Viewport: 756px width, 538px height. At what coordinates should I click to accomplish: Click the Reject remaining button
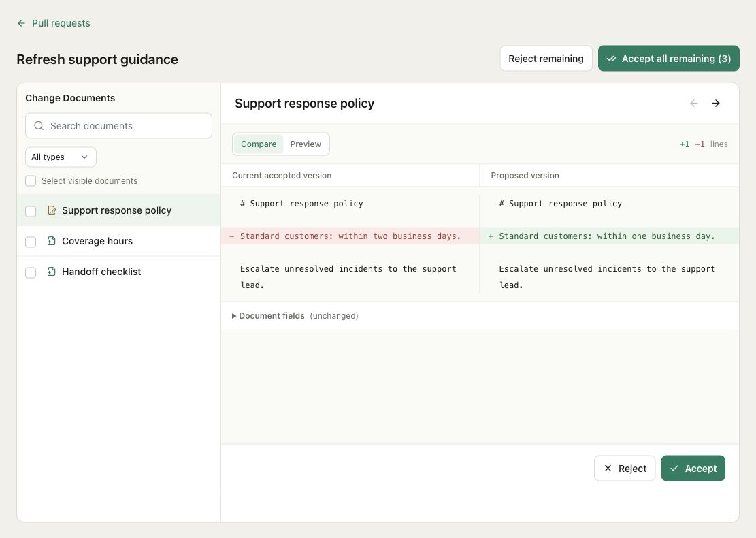click(546, 59)
